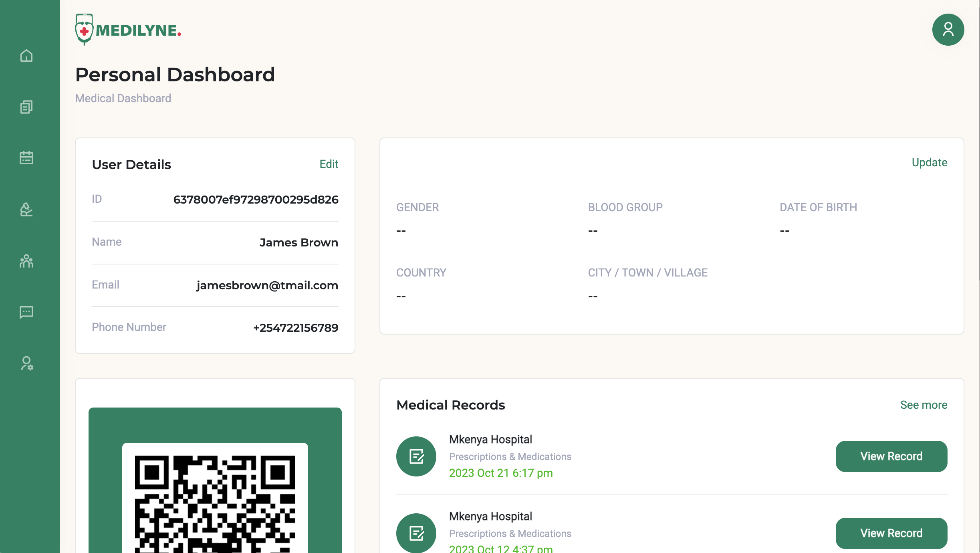
Task: Click Update on the profile info card
Action: (929, 162)
